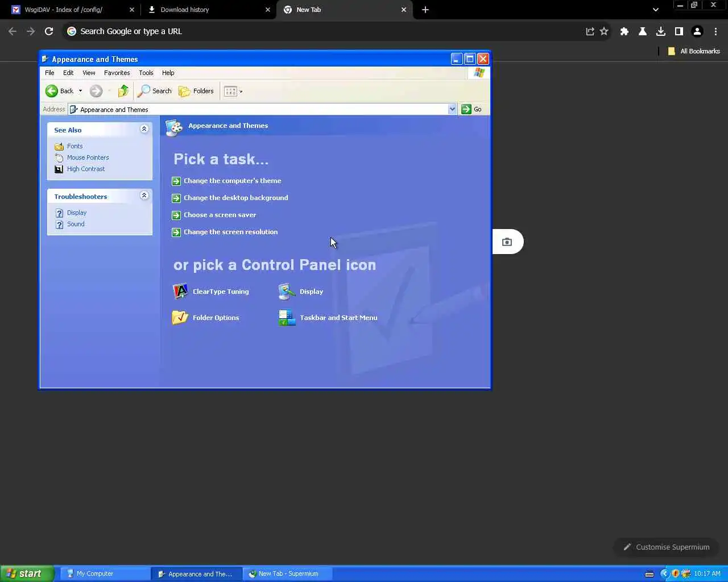728x582 pixels.
Task: Open the Help menu
Action: coord(168,73)
